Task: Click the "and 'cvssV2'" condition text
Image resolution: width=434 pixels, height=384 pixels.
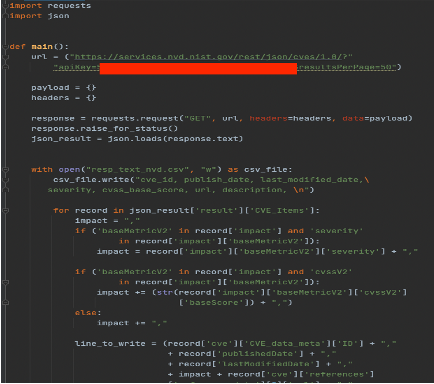Action: pos(319,272)
